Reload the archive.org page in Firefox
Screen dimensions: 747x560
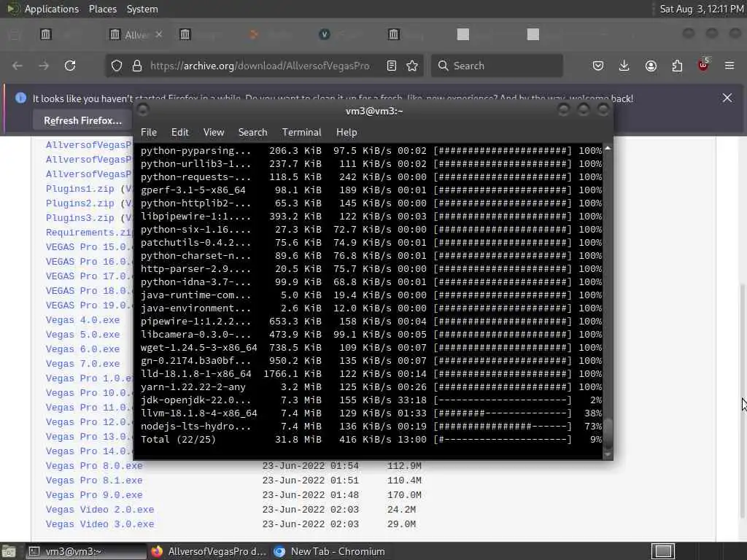click(x=70, y=66)
